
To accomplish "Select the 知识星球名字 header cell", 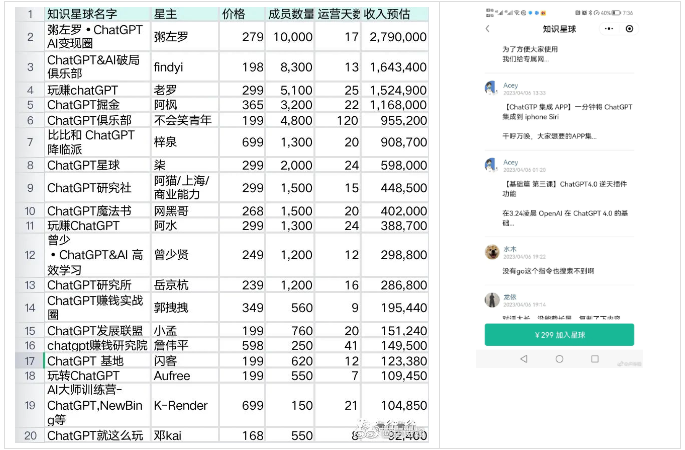I will [98, 14].
